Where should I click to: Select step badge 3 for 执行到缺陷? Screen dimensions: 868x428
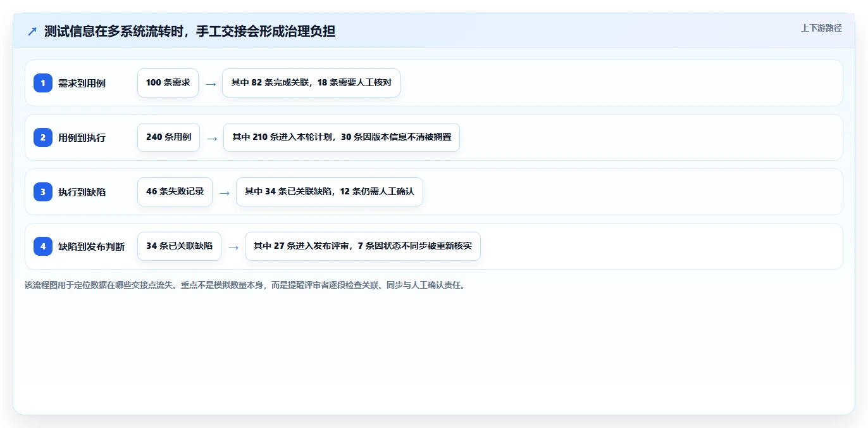[x=43, y=192]
